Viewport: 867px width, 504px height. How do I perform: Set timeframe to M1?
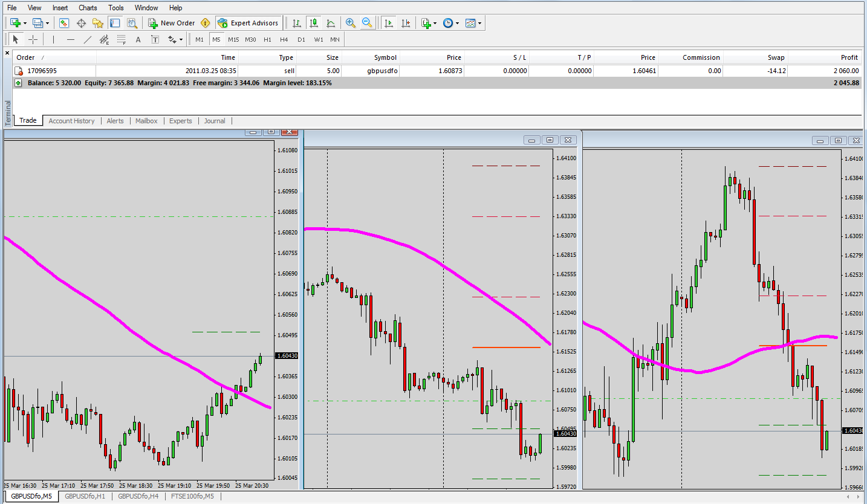200,39
